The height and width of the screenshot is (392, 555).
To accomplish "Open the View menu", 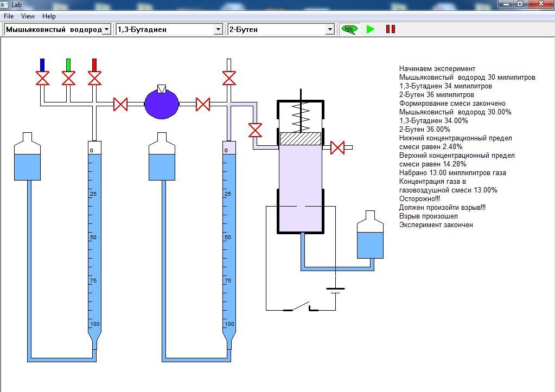I will click(x=28, y=16).
